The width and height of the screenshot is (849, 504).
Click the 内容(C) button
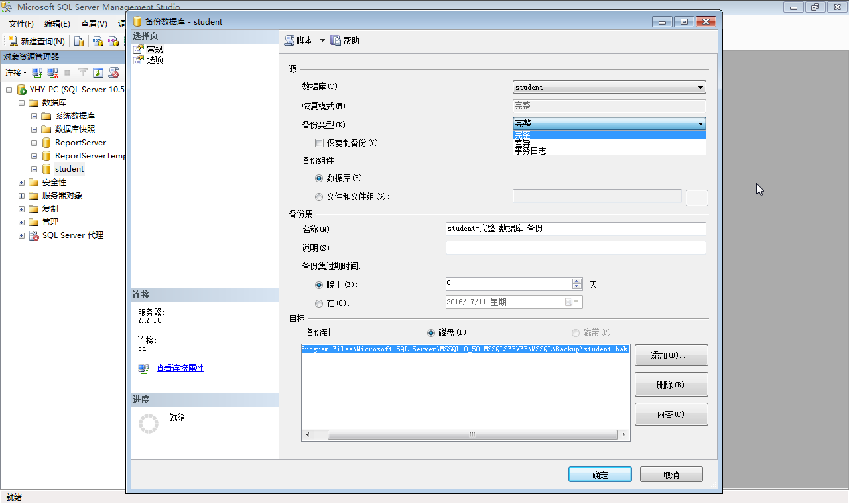coord(671,414)
